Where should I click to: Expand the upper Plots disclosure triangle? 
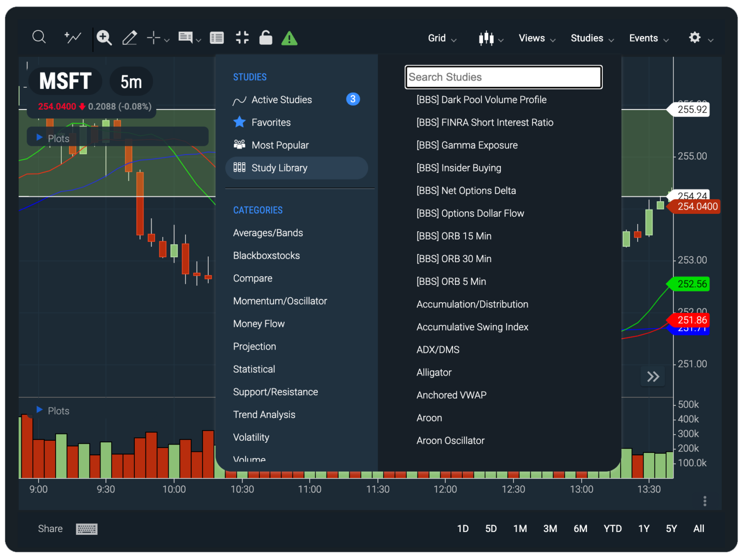point(39,137)
